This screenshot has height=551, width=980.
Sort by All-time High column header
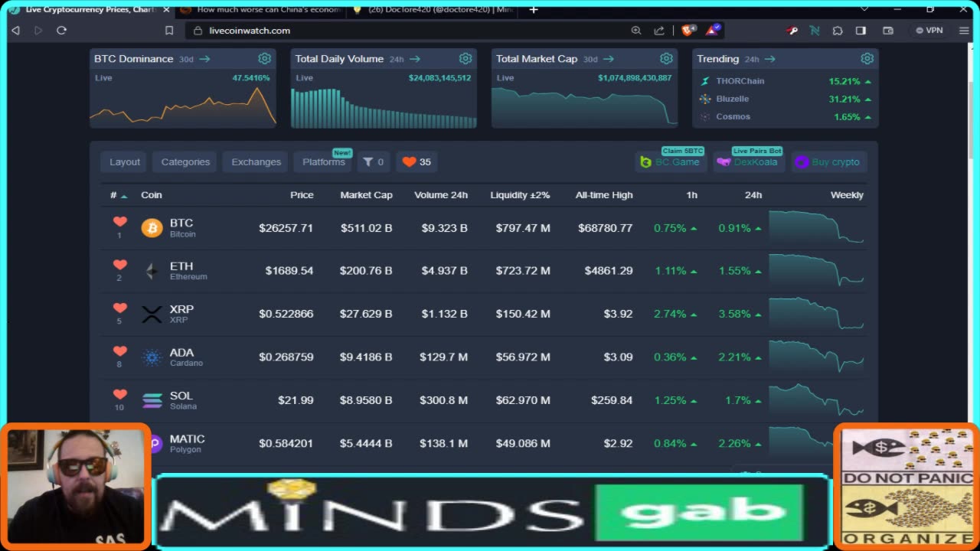coord(604,195)
